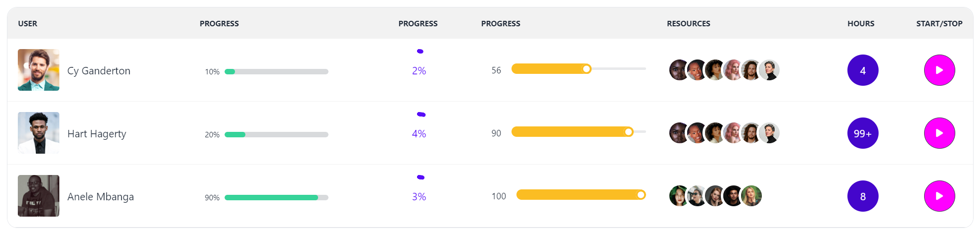Click the 4% radial progress in Hart row

[x=419, y=133]
